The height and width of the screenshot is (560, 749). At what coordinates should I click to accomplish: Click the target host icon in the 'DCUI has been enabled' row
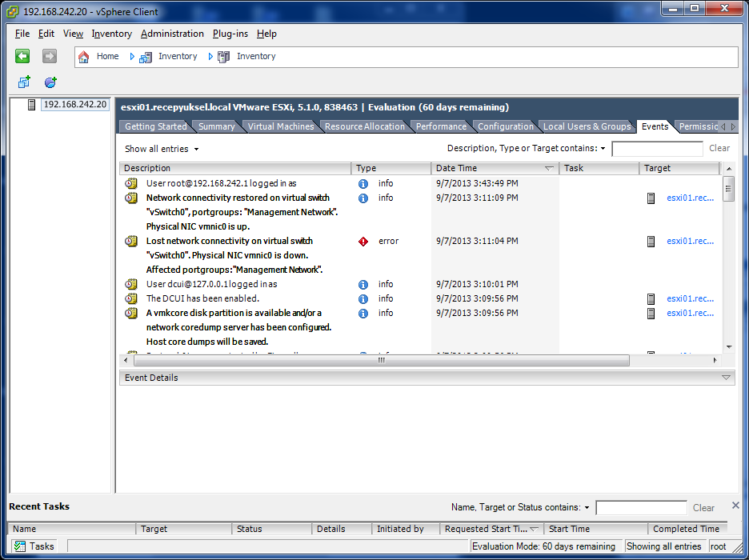click(x=651, y=299)
